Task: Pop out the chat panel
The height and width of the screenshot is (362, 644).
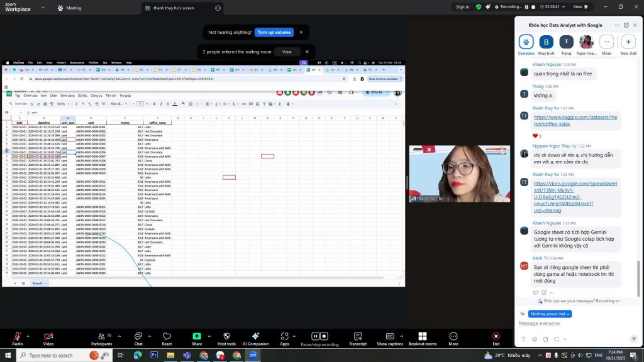Action: point(626,25)
